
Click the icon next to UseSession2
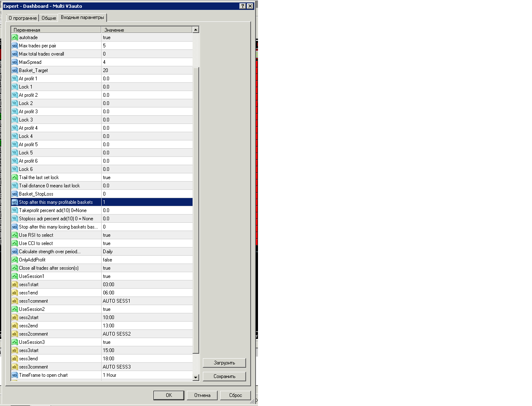pos(14,309)
